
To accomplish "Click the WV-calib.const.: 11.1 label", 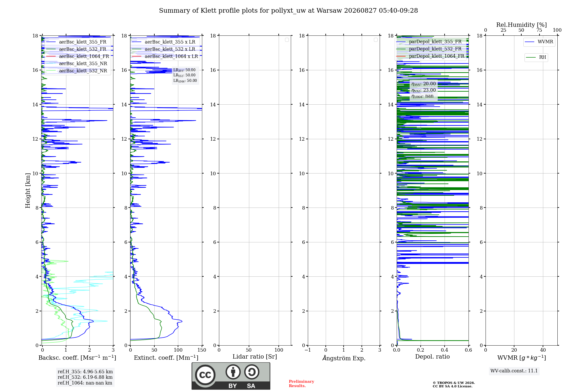I will coord(514,371).
